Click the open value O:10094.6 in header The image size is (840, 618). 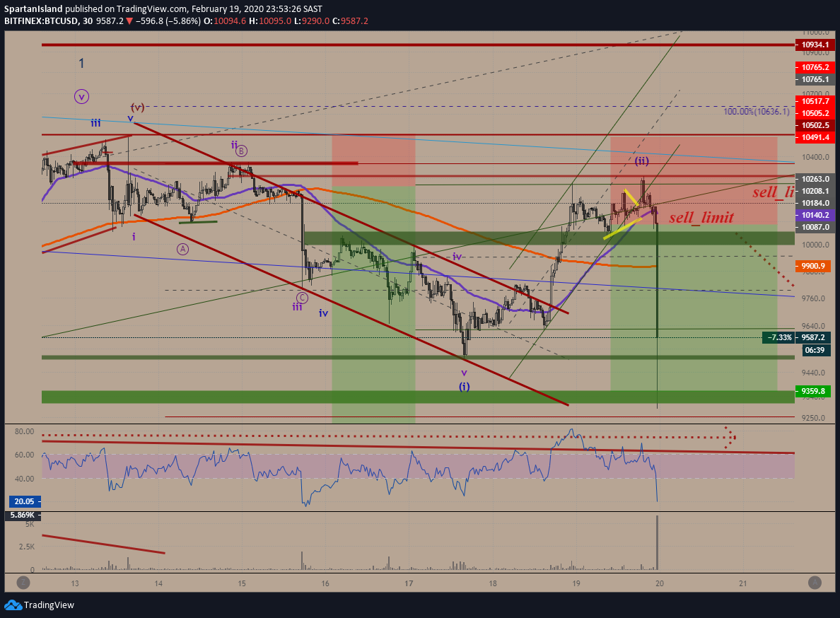coord(223,21)
